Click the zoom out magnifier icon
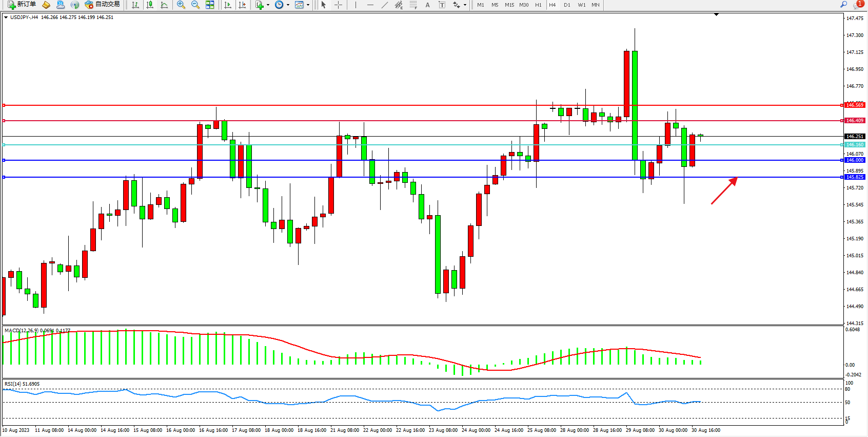 195,5
